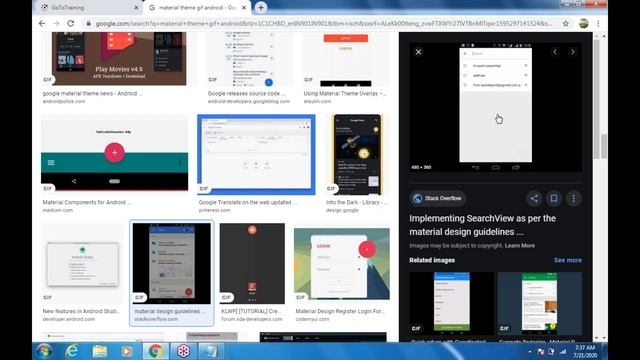Click developer.android.com source text

pyautogui.click(x=69, y=319)
